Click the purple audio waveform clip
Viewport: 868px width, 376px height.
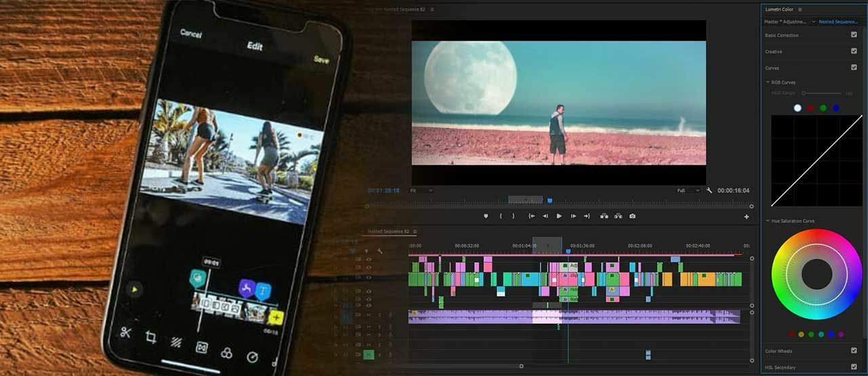click(574, 316)
